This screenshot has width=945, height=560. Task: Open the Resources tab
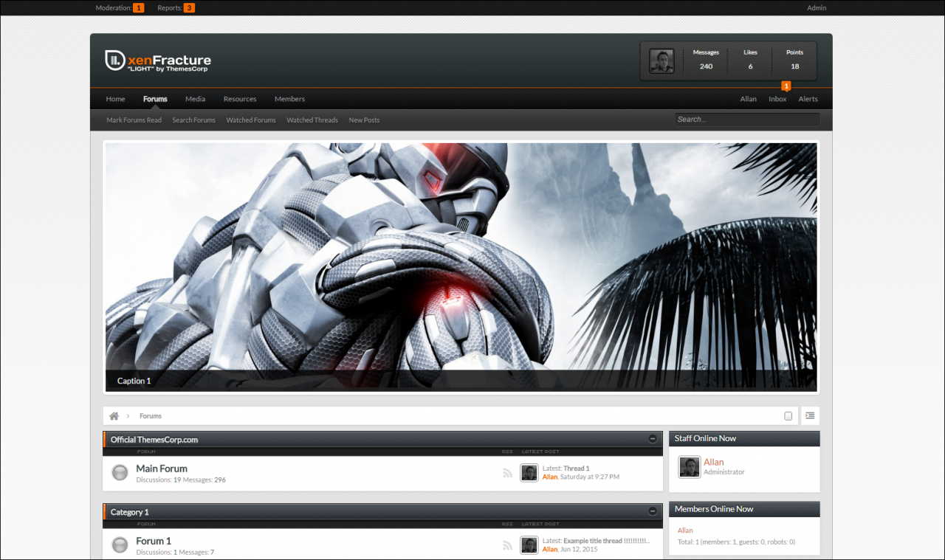240,99
